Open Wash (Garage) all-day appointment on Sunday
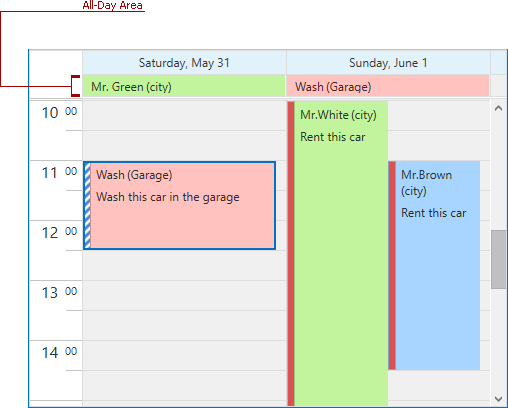Image resolution: width=508 pixels, height=408 pixels. (388, 86)
